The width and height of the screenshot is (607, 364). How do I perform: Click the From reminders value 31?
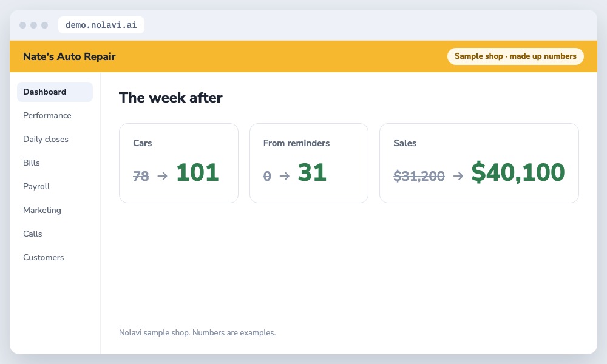click(312, 172)
